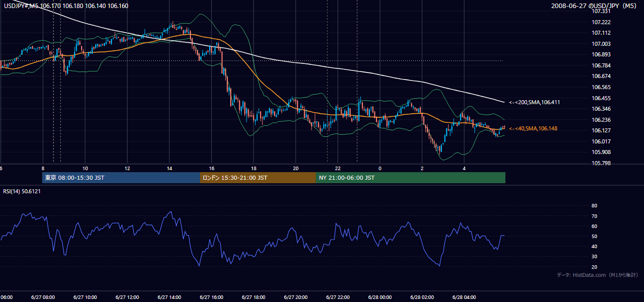Click the 6/27 18:00 time axis label
The width and height of the screenshot is (644, 302).
pyautogui.click(x=253, y=297)
